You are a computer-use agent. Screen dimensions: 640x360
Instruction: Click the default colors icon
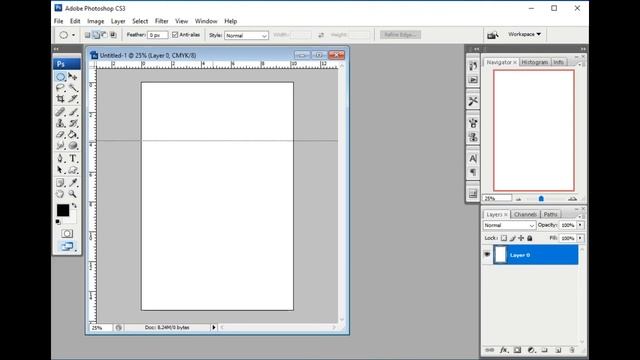tap(58, 222)
